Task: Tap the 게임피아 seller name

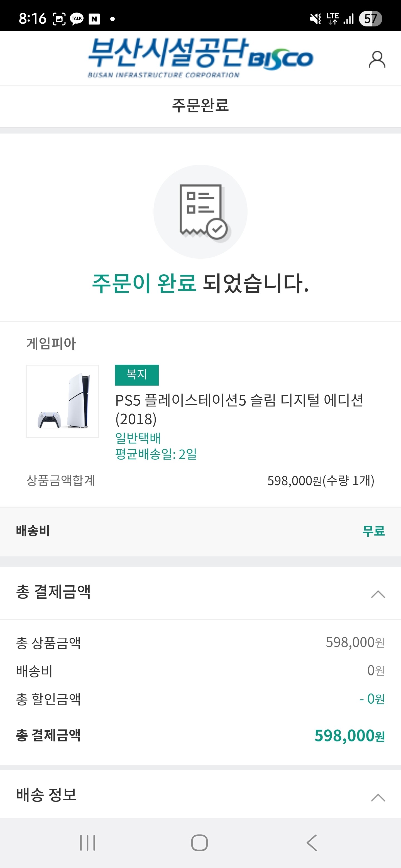Action: [51, 343]
